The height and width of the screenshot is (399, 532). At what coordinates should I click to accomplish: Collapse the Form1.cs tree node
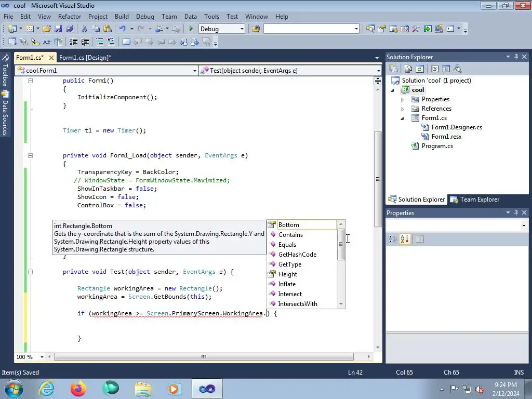point(403,118)
